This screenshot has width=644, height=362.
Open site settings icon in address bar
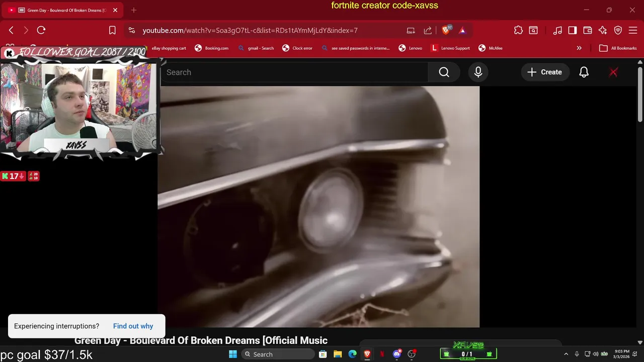pyautogui.click(x=132, y=30)
